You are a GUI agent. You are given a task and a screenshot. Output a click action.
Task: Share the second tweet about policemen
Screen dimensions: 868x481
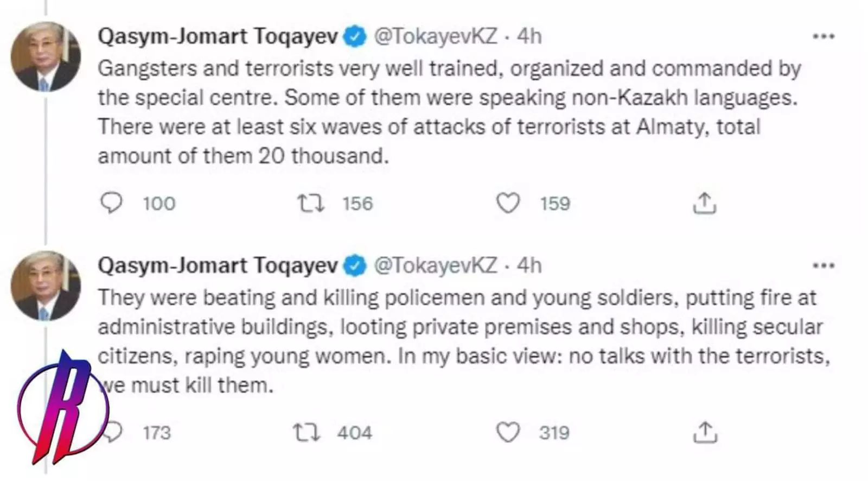coord(705,433)
